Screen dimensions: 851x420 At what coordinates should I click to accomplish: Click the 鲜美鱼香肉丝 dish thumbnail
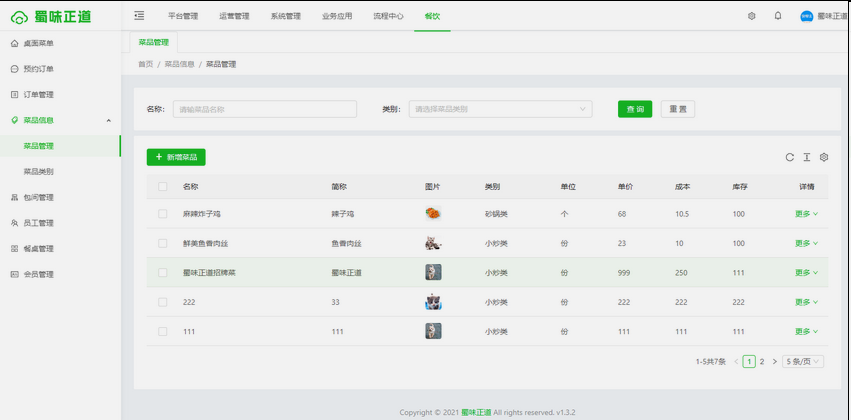coord(433,243)
